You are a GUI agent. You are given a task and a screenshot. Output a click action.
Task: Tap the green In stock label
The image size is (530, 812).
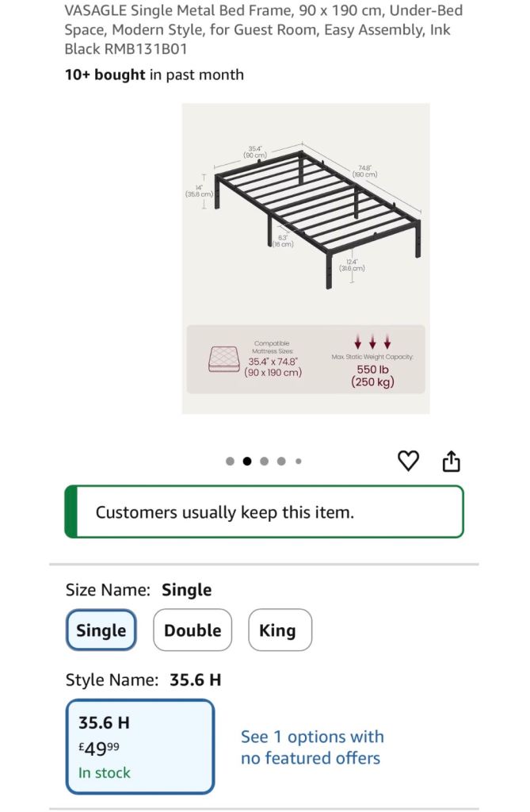[104, 772]
